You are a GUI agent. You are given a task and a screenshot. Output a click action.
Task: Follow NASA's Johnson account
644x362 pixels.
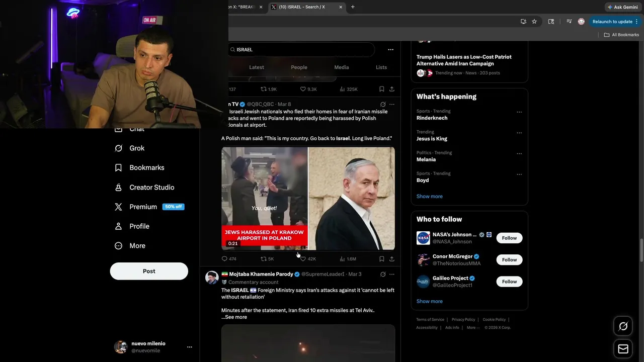click(509, 238)
